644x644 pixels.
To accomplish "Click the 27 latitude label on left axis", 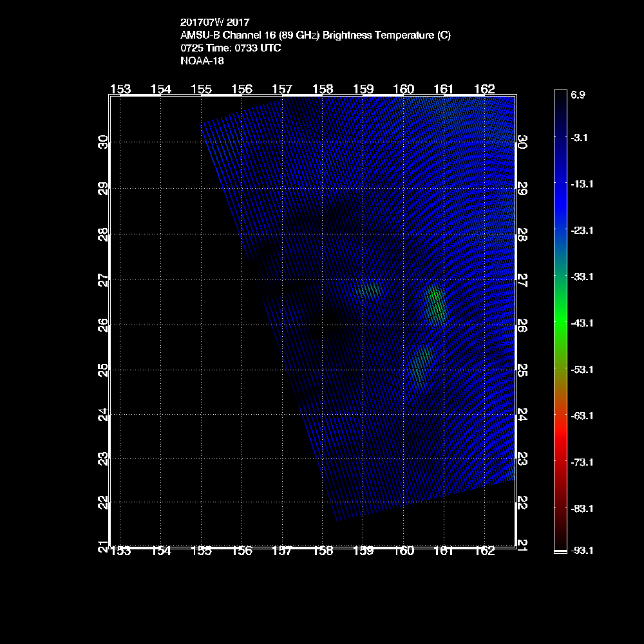I will point(102,280).
